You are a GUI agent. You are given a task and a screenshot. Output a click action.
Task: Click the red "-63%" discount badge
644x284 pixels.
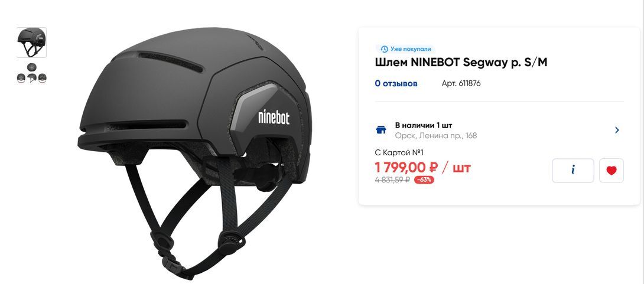pyautogui.click(x=424, y=179)
